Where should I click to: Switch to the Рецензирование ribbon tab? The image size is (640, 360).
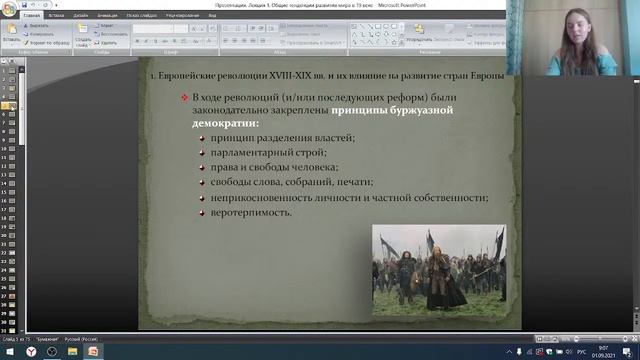tap(182, 16)
